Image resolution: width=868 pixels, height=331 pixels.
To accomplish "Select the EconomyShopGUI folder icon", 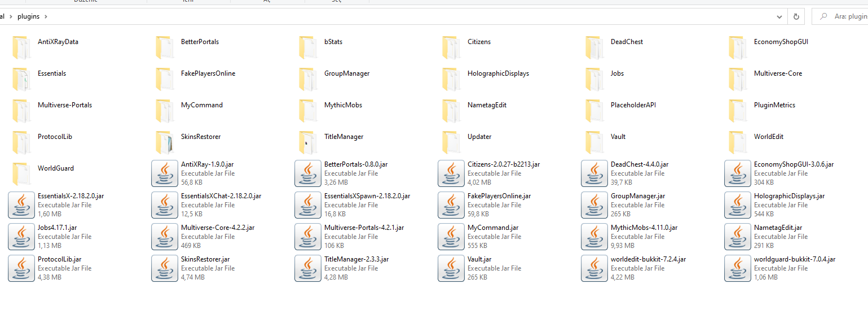I will coord(737,47).
